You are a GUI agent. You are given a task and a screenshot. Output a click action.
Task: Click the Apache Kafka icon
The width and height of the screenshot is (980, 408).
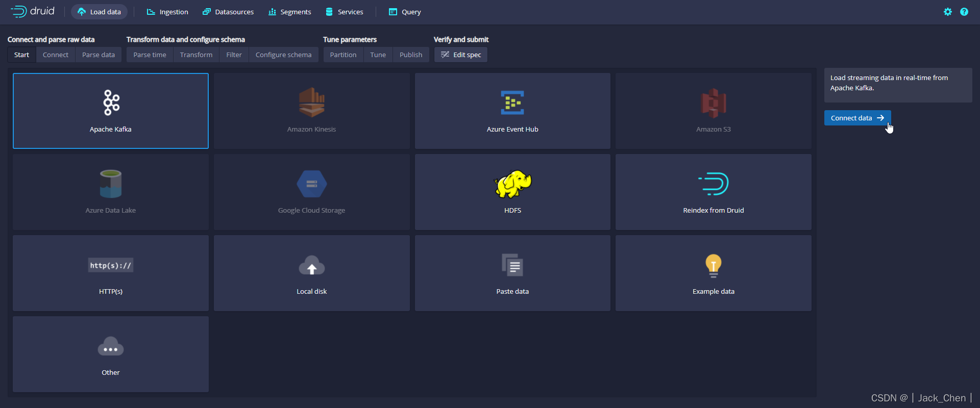point(111,103)
